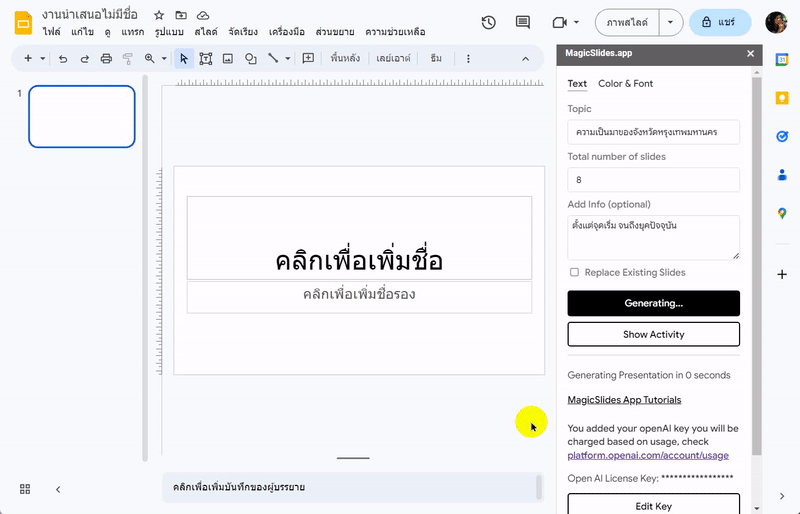Expand video call options arrow

coord(577,22)
